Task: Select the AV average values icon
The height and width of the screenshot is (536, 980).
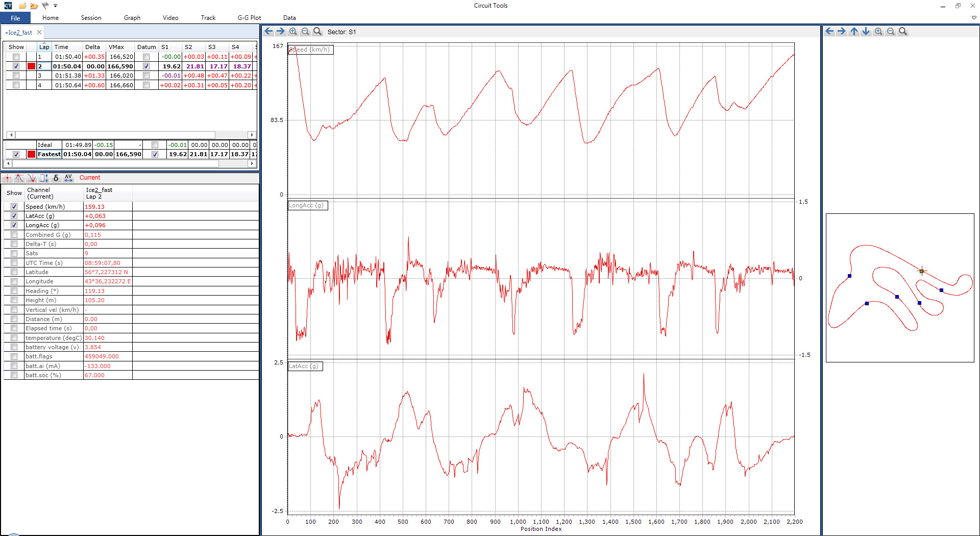Action: click(68, 178)
